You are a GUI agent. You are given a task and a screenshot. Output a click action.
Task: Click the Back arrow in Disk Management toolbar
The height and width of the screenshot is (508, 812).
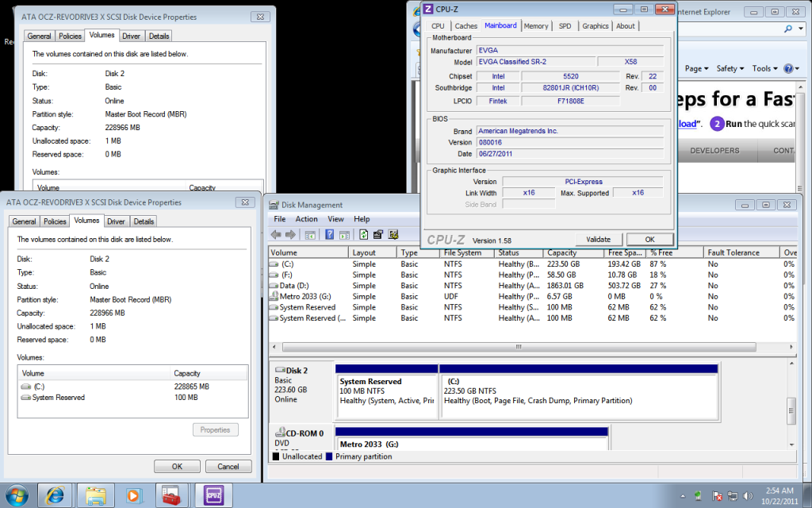click(x=276, y=234)
